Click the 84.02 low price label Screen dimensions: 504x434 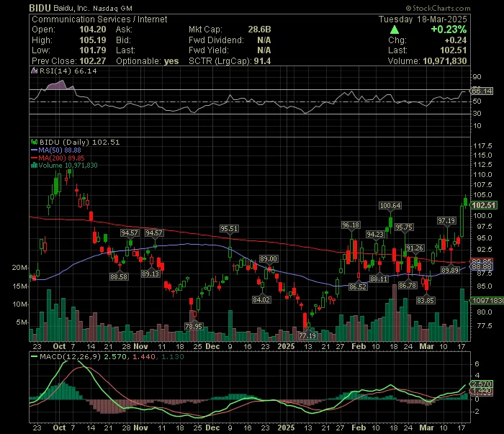click(261, 299)
